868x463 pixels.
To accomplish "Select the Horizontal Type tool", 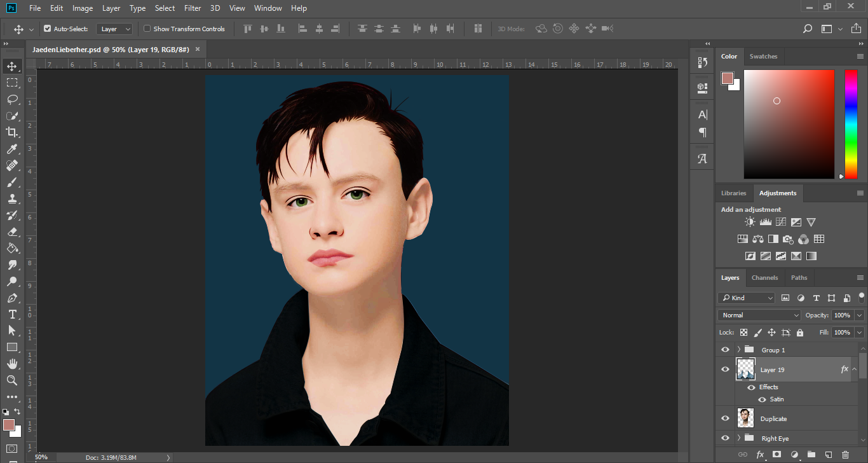I will [12, 314].
